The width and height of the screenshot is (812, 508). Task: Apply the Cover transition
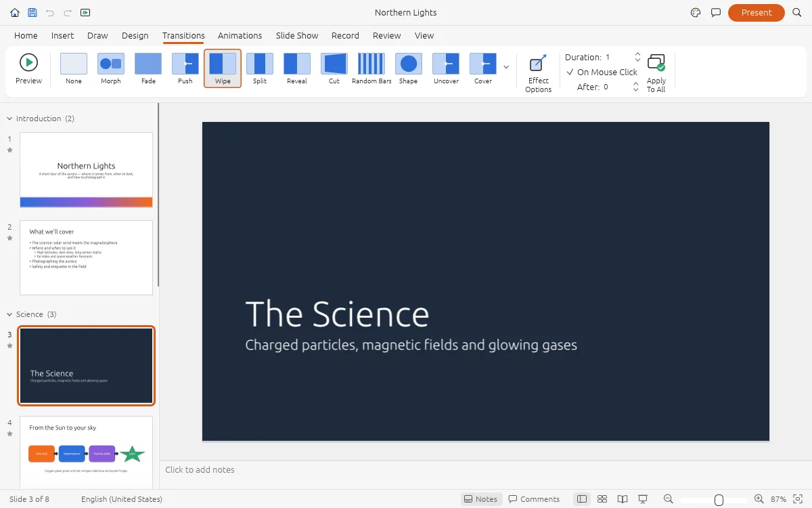(483, 68)
